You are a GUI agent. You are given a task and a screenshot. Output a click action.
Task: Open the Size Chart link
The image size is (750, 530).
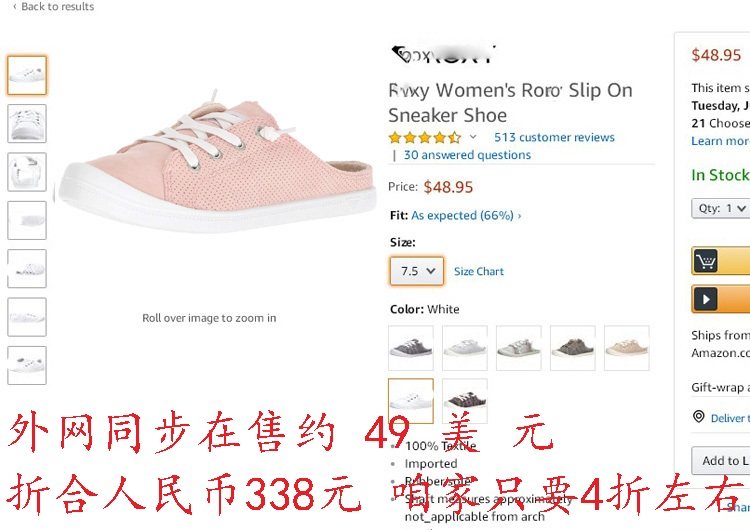479,271
